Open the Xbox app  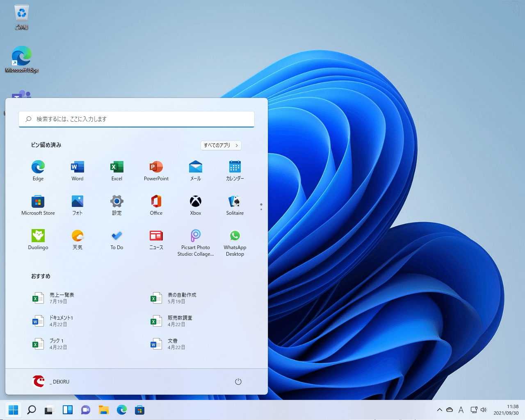[196, 205]
